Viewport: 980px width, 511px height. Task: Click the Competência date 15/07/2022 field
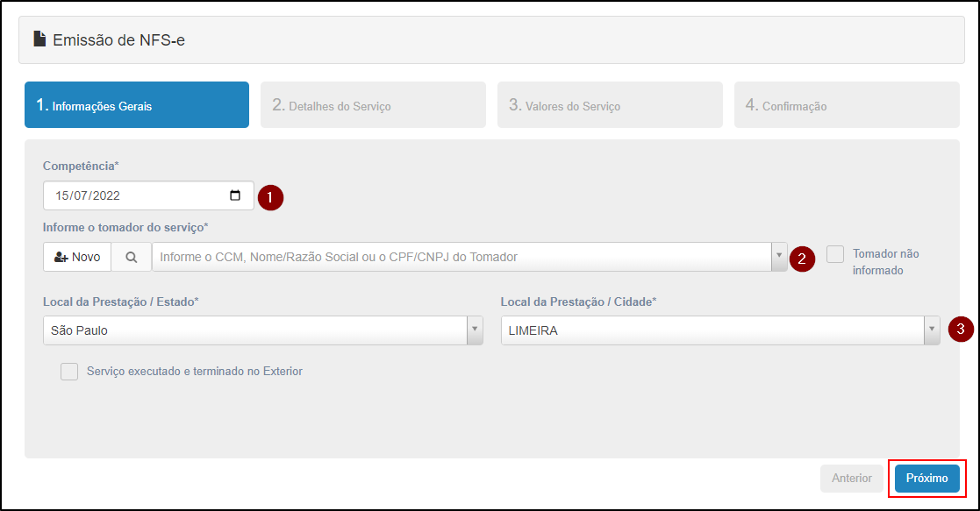click(x=149, y=195)
